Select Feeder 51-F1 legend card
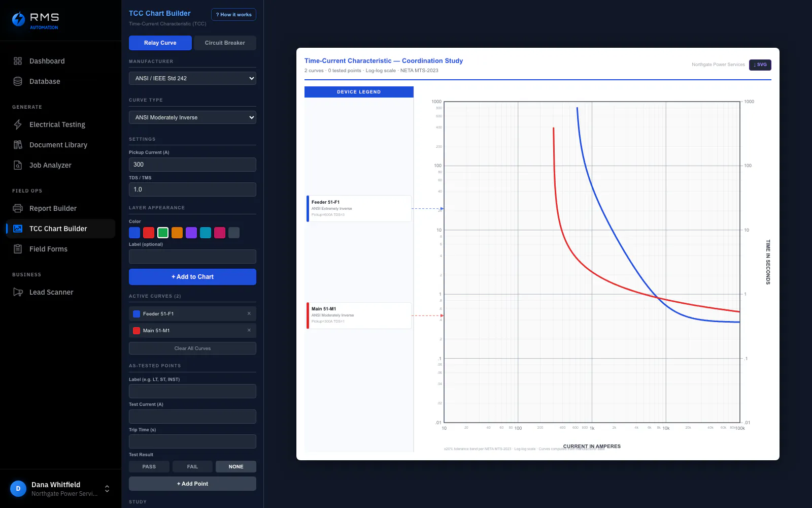812x508 pixels. 359,208
